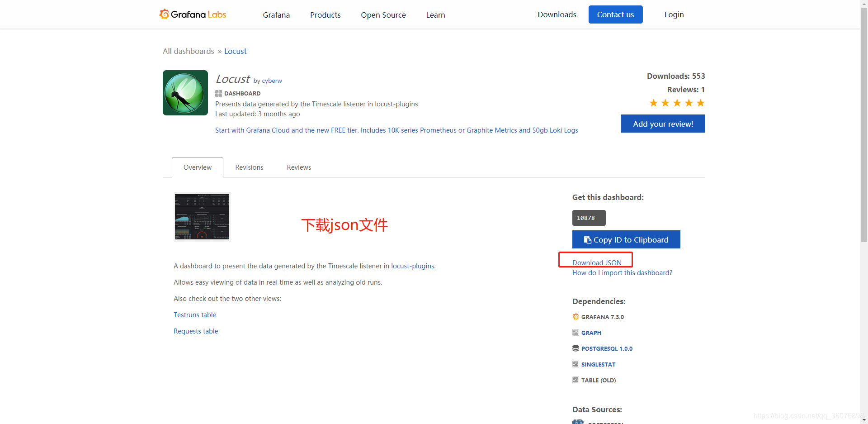This screenshot has width=868, height=424.
Task: Click the Contact us button
Action: coord(616,14)
